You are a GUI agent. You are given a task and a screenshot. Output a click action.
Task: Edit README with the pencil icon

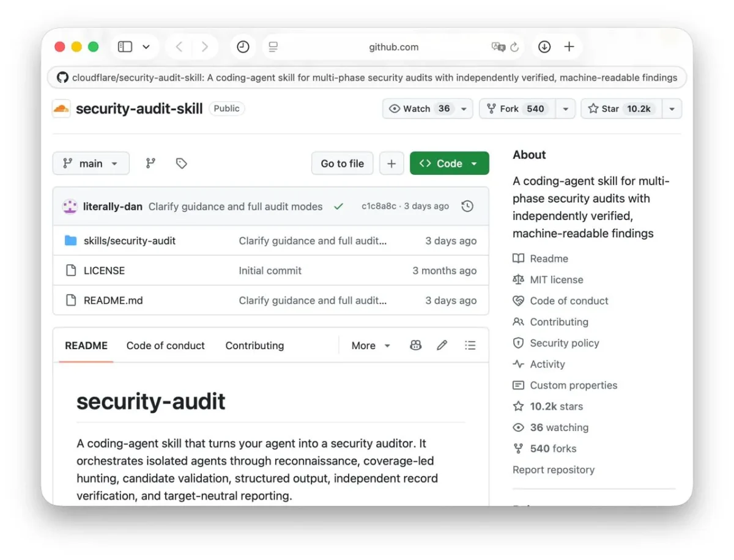click(x=442, y=345)
